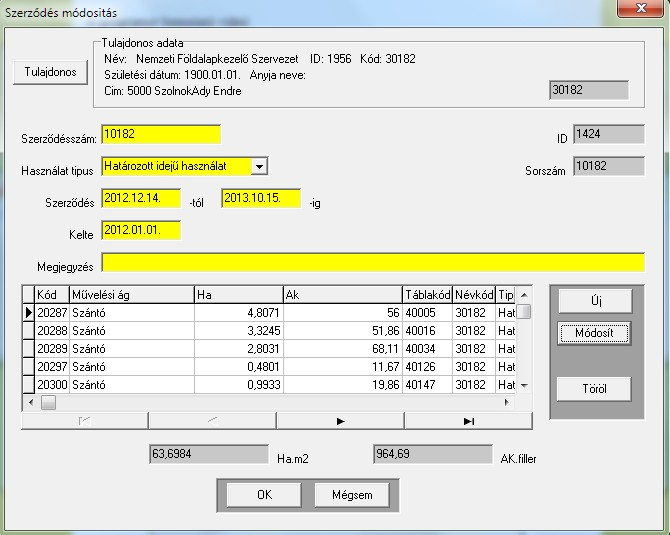Click the table's vertical scroll down arrow
Screen dimensions: 670x535
click(x=524, y=385)
